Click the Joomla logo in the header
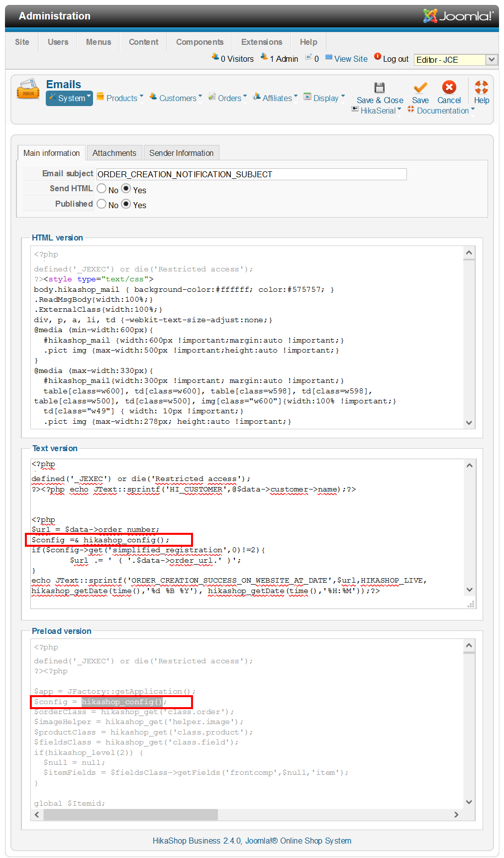 (x=458, y=16)
